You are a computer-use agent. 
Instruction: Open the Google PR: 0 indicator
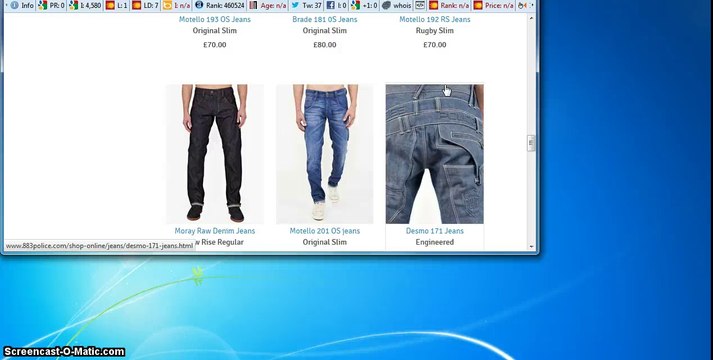click(x=51, y=5)
